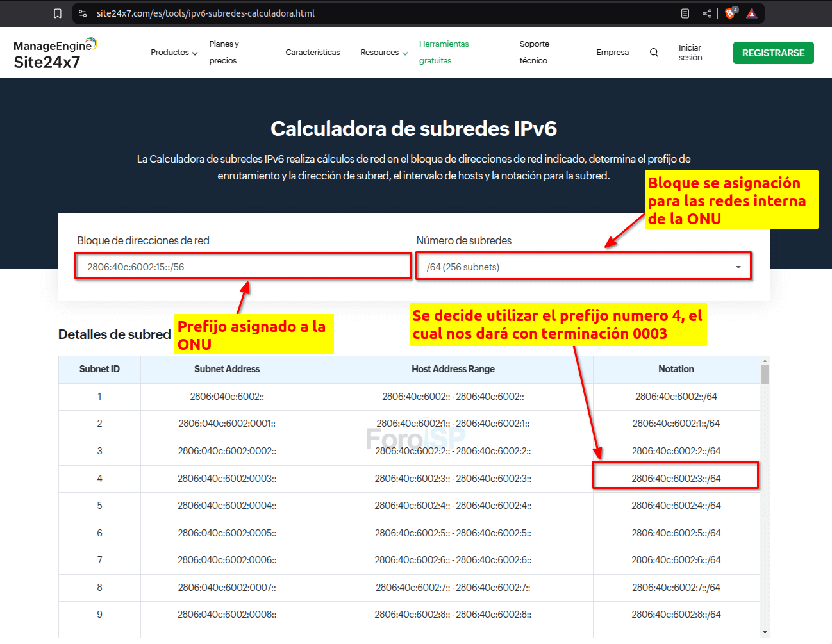Click the ManageEngine Site24x7 logo

point(54,53)
